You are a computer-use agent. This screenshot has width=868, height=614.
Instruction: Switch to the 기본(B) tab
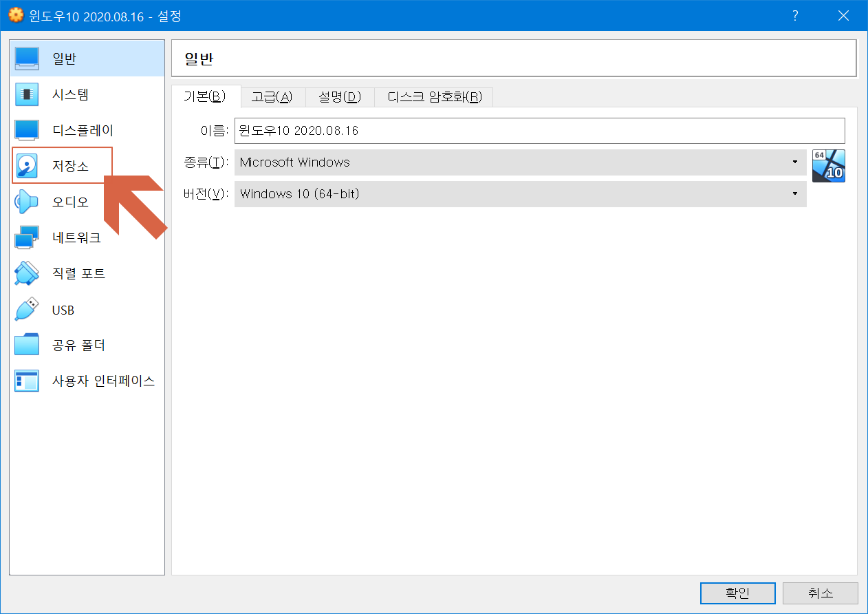pyautogui.click(x=205, y=96)
